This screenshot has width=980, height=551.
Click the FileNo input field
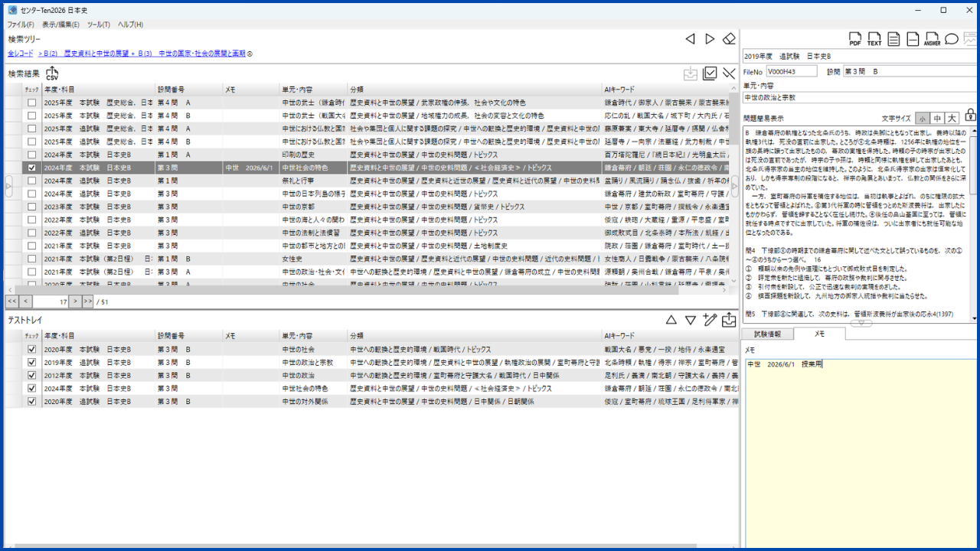pos(791,71)
